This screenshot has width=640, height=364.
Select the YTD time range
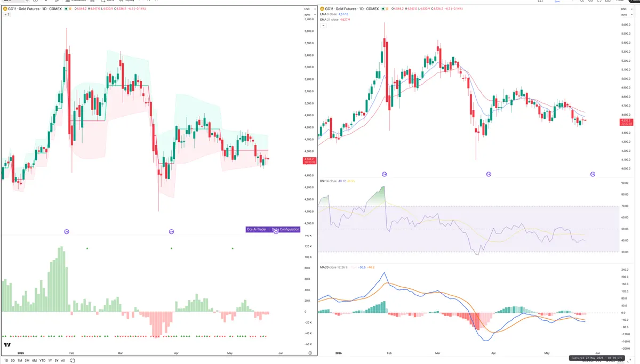42,361
